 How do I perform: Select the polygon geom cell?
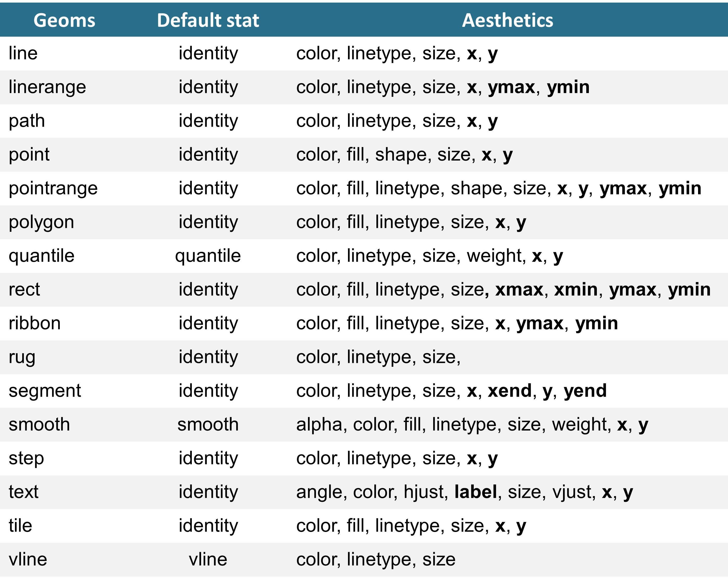point(41,222)
